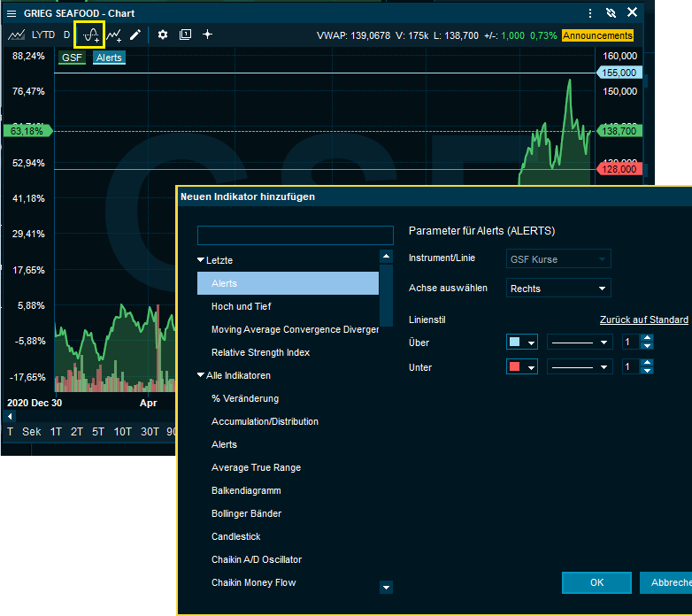
Task: Select Relative Strength Index from list
Action: pyautogui.click(x=260, y=352)
